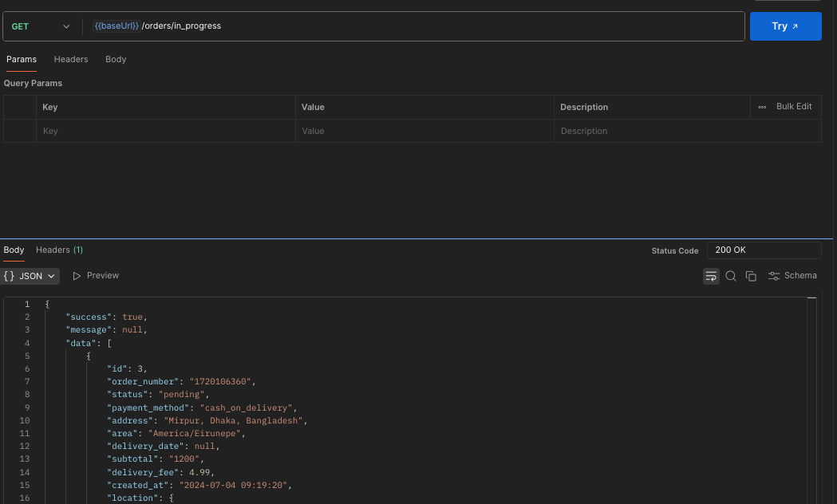This screenshot has height=504, width=837.
Task: Click the search icon in response toolbar
Action: point(731,276)
